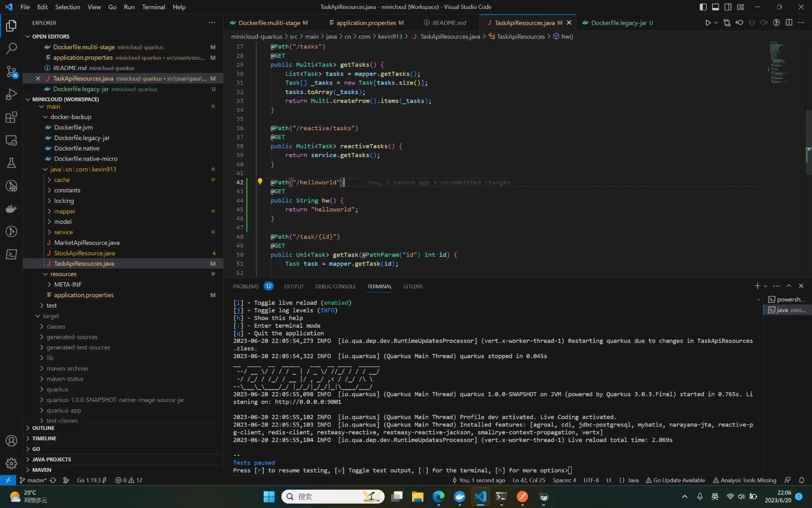
Task: Select powershell terminal in terminal list
Action: tap(787, 299)
